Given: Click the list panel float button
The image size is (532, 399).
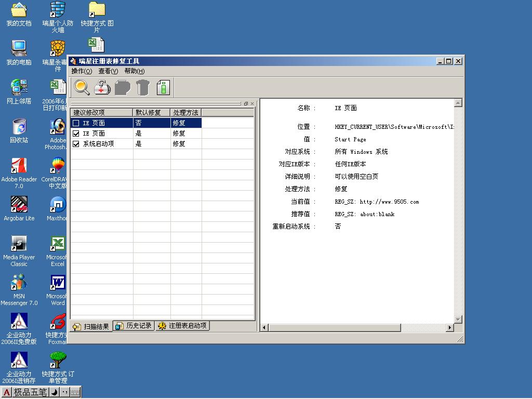Looking at the screenshot, I should pyautogui.click(x=246, y=103).
